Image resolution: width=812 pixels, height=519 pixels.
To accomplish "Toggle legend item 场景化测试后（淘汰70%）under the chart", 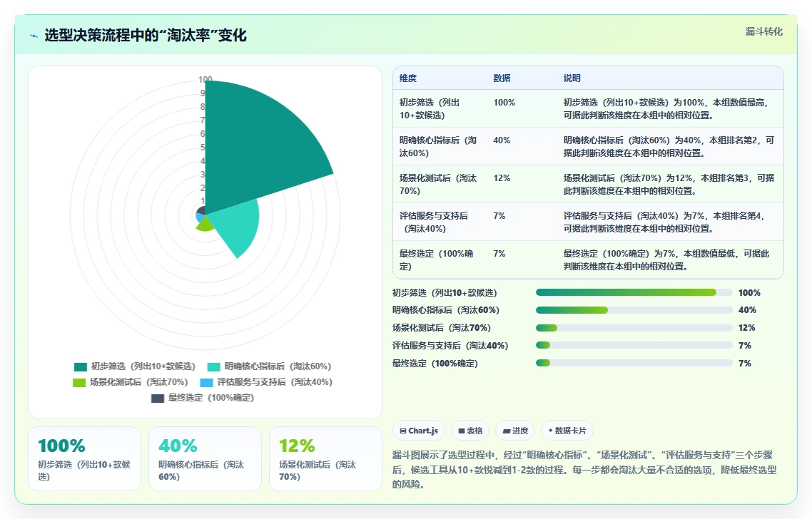I will tap(131, 382).
